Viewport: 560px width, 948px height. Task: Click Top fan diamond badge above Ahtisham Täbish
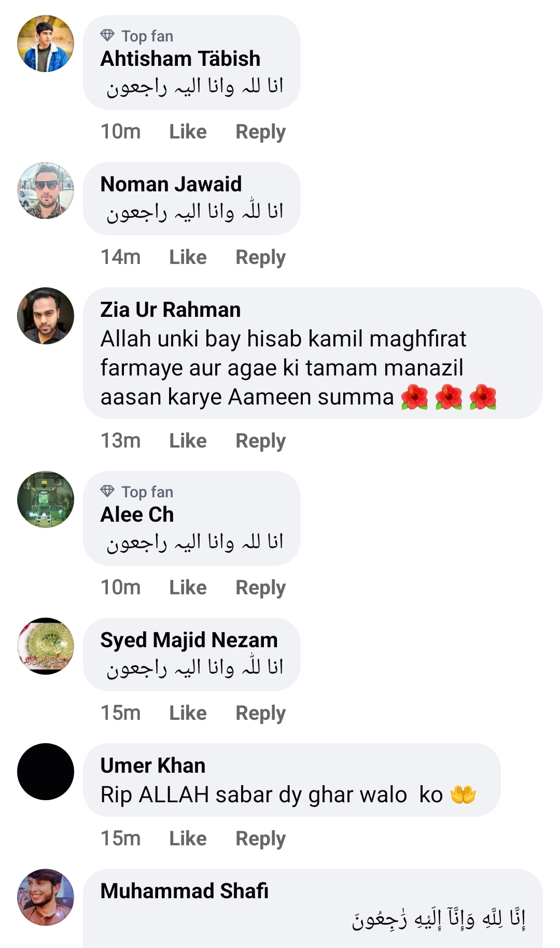(x=107, y=36)
